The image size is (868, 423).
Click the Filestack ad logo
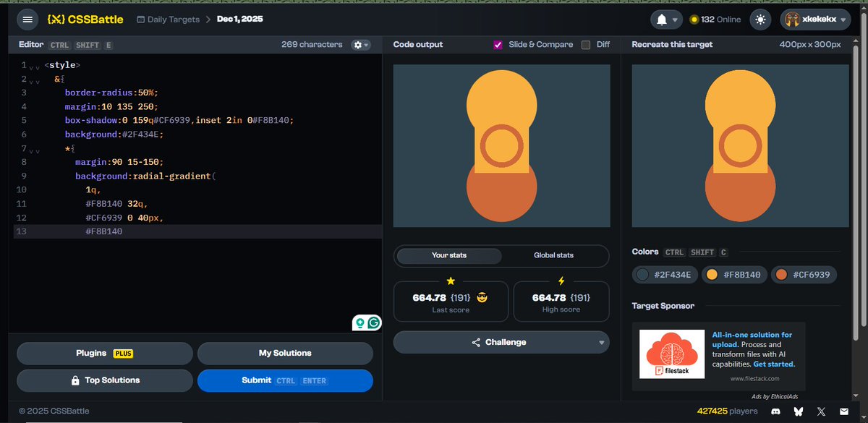click(671, 355)
